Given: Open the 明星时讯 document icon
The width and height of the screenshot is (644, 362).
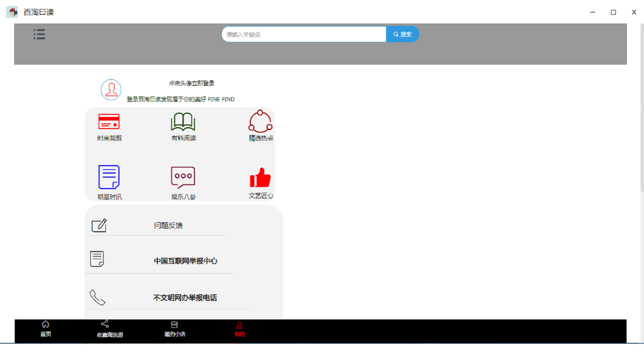Looking at the screenshot, I should (x=109, y=177).
